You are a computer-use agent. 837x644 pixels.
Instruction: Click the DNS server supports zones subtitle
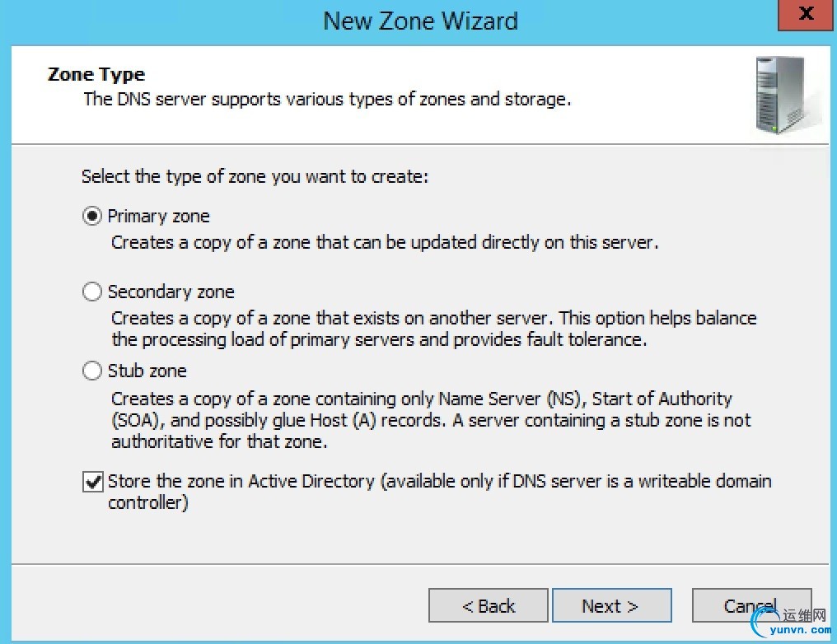[327, 100]
